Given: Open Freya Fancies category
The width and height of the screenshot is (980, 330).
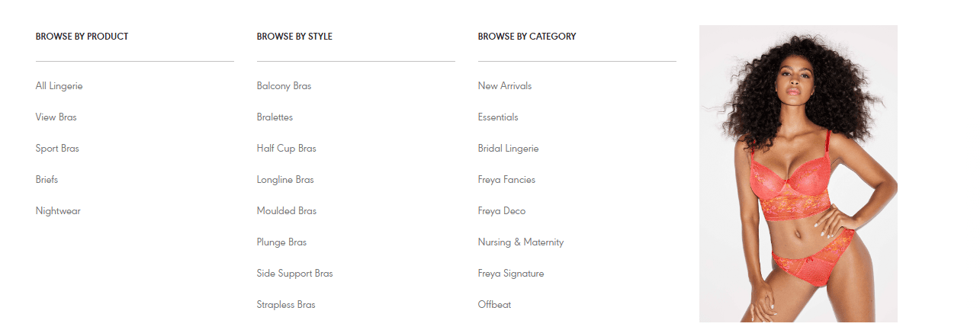Looking at the screenshot, I should point(506,180).
